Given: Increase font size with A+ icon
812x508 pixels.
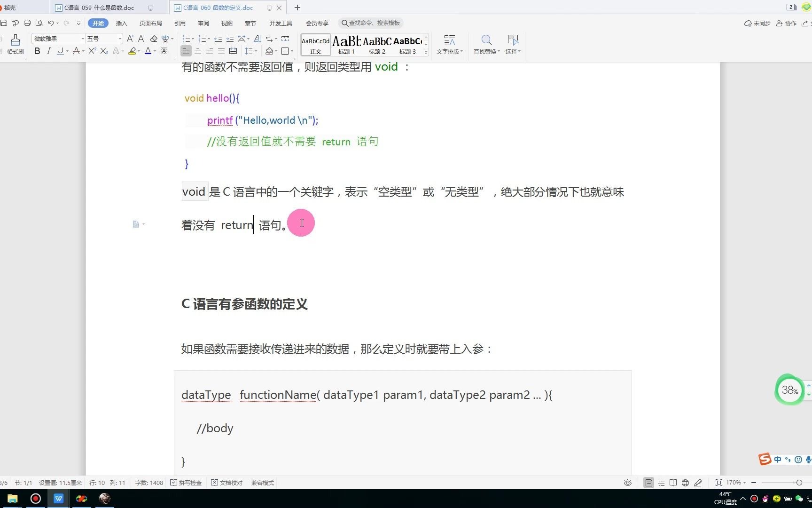Looking at the screenshot, I should click(x=130, y=39).
